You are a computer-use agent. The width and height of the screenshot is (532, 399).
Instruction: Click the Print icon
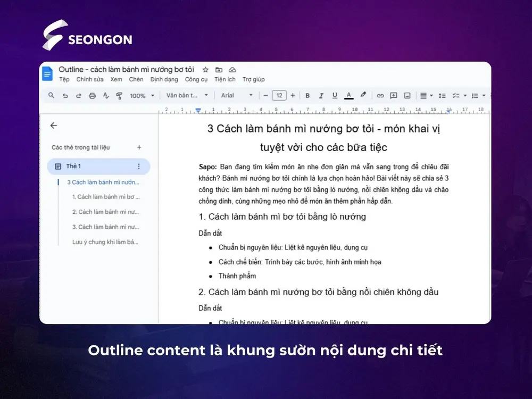(92, 96)
